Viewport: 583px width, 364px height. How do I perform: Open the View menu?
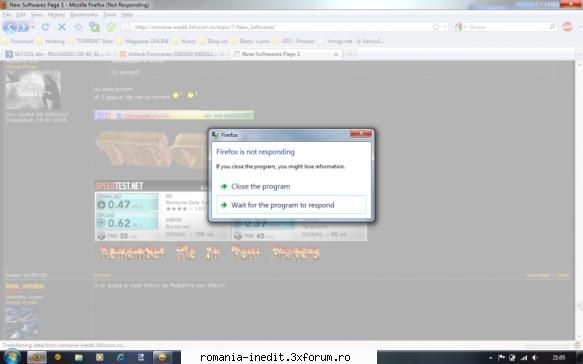pos(36,15)
